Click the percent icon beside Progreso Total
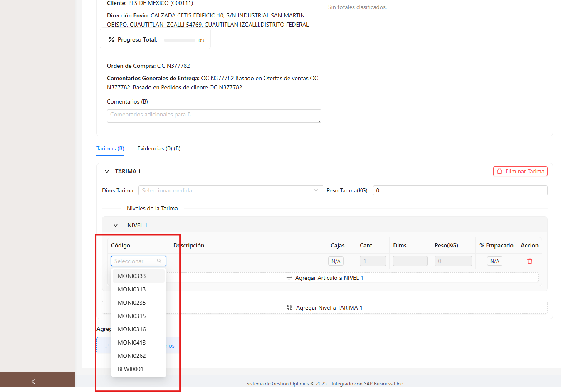 pos(111,40)
